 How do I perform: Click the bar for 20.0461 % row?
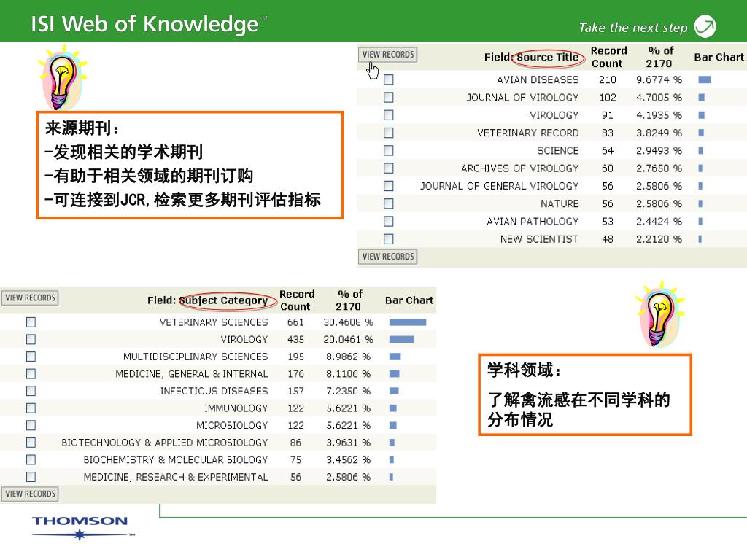tap(402, 340)
